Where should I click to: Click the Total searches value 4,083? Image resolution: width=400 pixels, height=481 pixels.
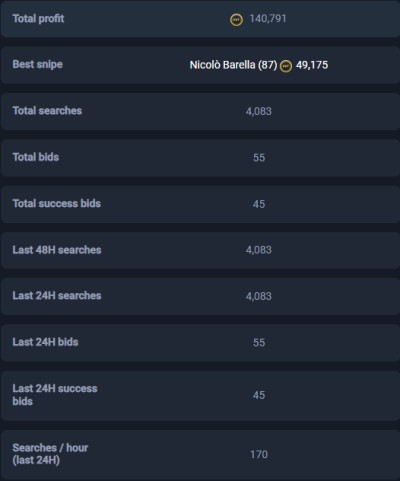[x=259, y=111]
